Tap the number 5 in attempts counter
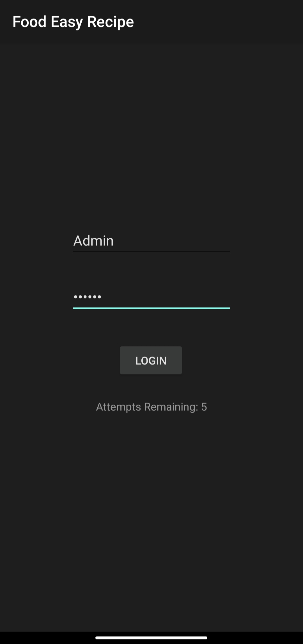This screenshot has height=644, width=303. [x=204, y=407]
